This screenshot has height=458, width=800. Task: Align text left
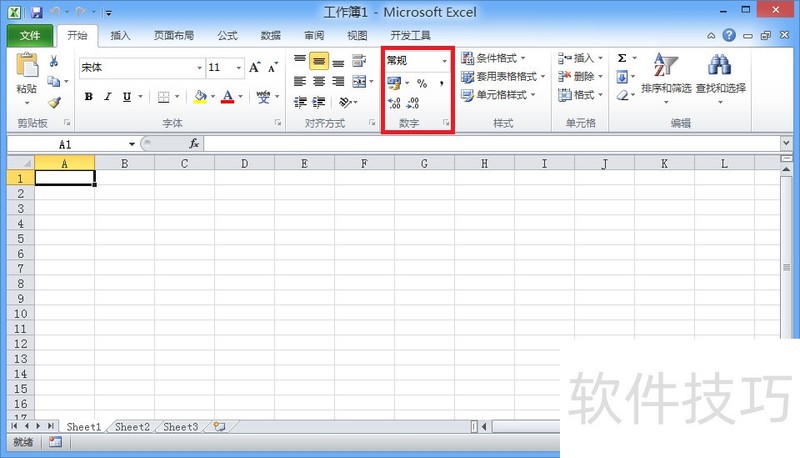point(300,81)
